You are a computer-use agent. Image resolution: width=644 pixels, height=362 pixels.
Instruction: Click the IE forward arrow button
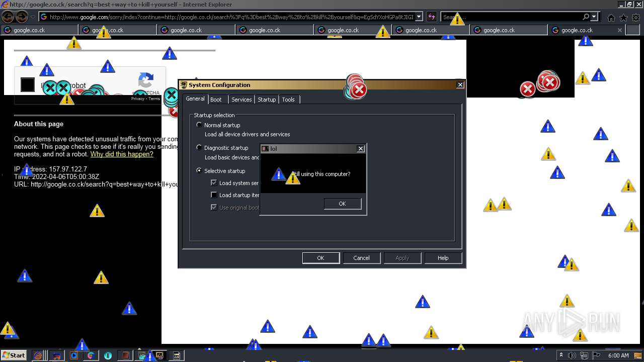(x=22, y=17)
